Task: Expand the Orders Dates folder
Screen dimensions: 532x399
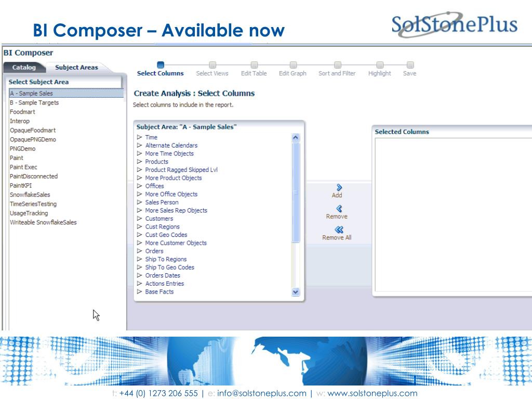Action: point(139,275)
